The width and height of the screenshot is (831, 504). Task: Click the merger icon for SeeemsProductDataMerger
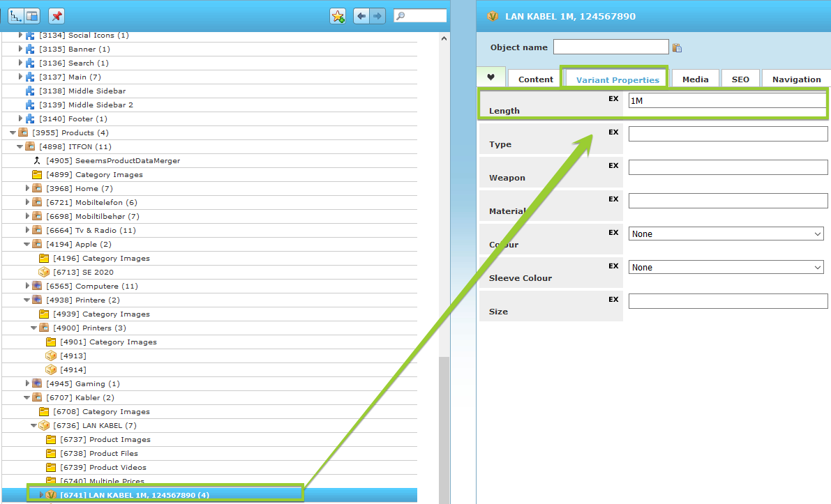click(37, 160)
